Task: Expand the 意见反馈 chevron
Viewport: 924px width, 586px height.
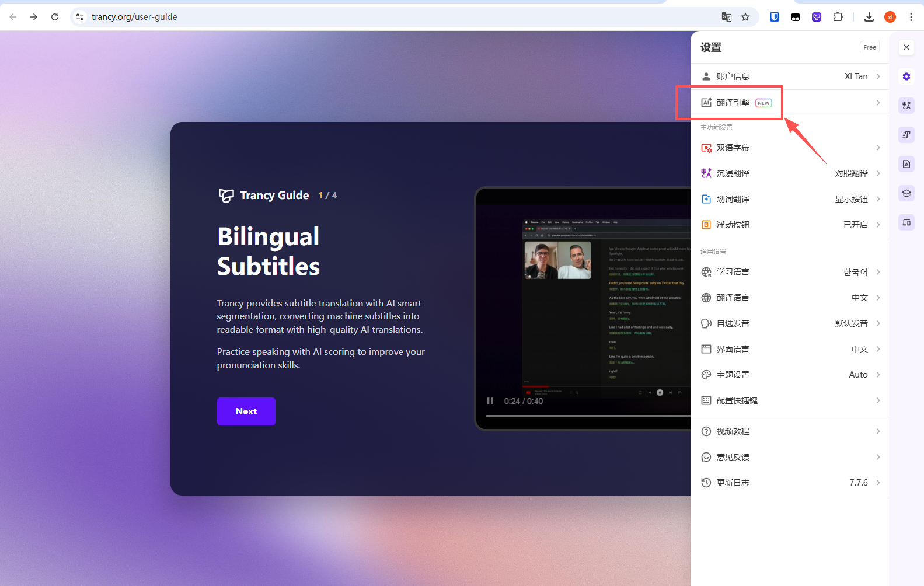Action: point(878,457)
